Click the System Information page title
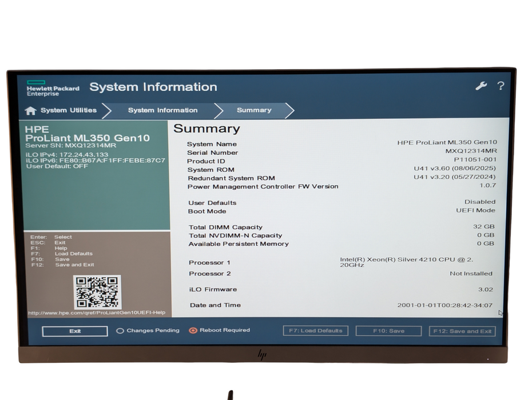The height and width of the screenshot is (400, 532). tap(153, 87)
